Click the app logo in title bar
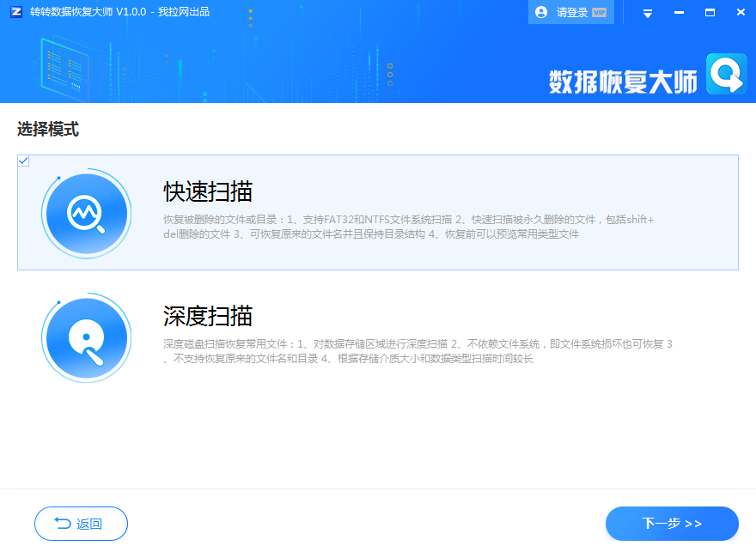This screenshot has width=756, height=558. [16, 12]
